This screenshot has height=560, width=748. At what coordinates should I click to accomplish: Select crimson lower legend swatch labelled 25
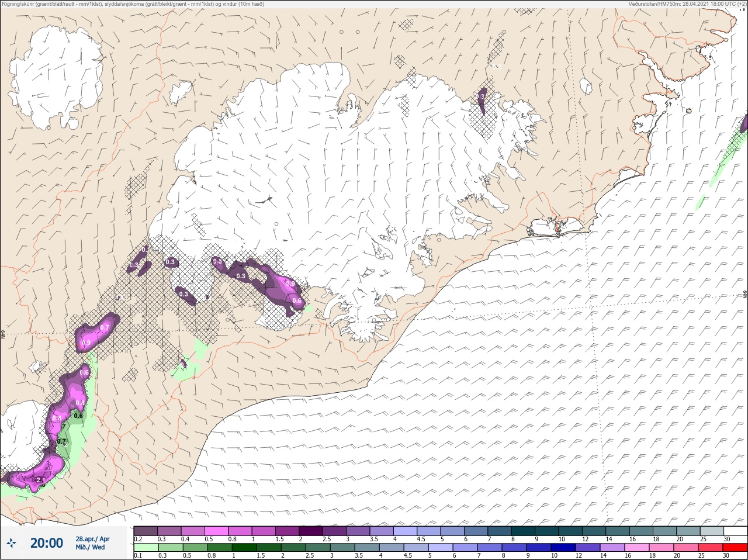[711, 548]
